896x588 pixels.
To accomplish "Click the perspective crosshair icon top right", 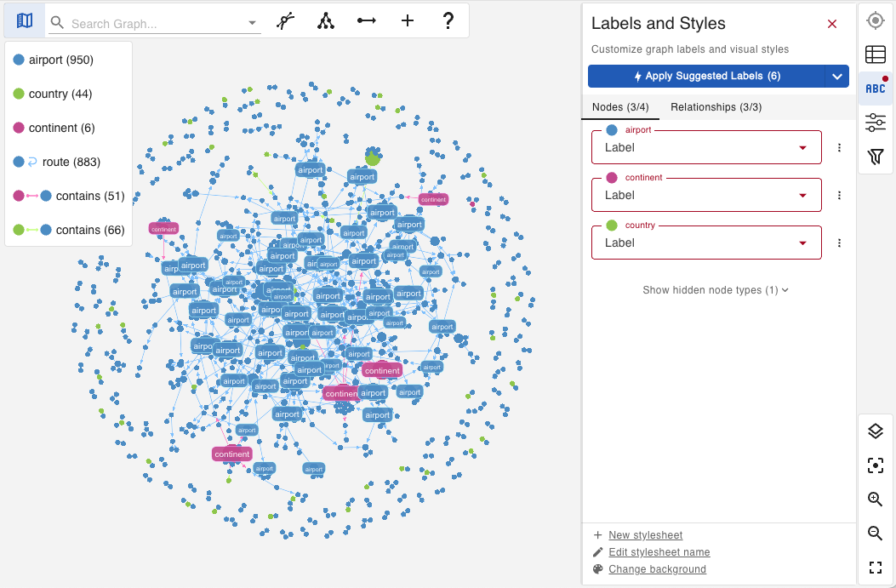I will tap(876, 20).
